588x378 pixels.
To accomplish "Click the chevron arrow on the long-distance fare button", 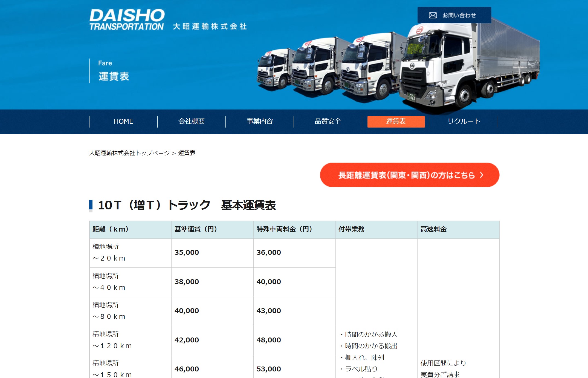I will pos(482,175).
